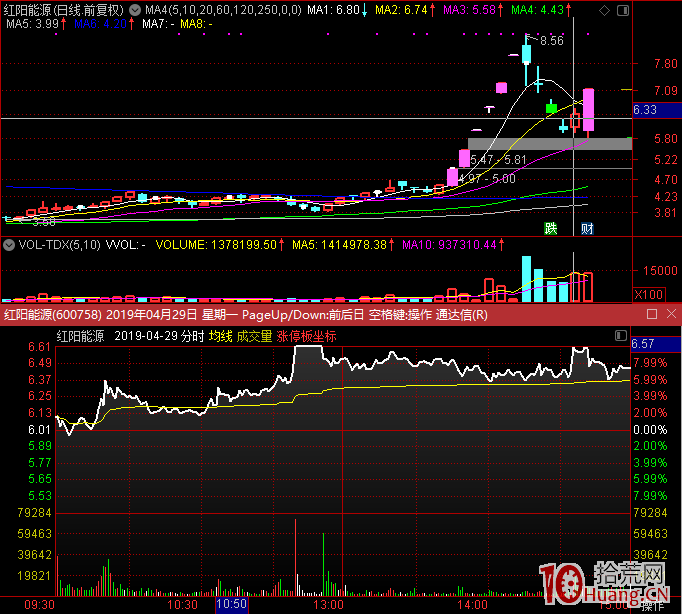Click the 5.47 - 5.81 gap annotation
Screen dimensions: 682x614
[498, 160]
